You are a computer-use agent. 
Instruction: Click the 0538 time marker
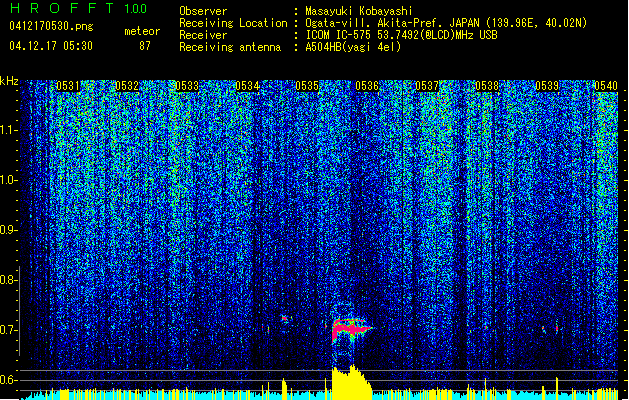click(487, 86)
